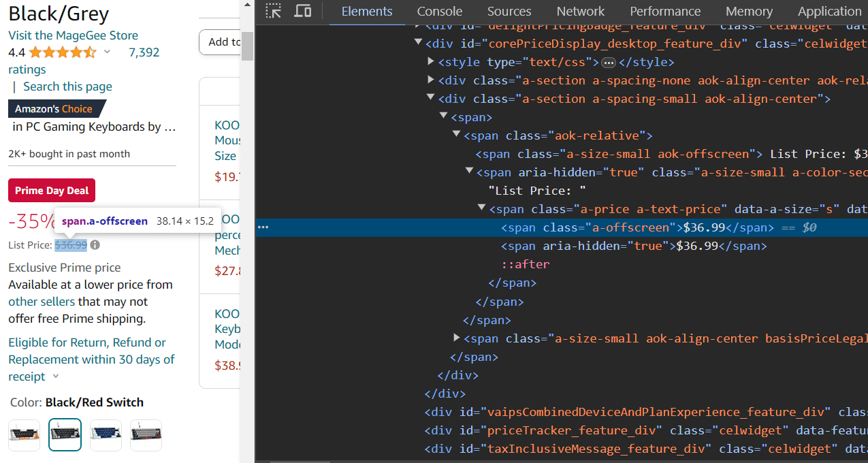Collapse the aok-relative span node
The width and height of the screenshot is (868, 463).
457,135
